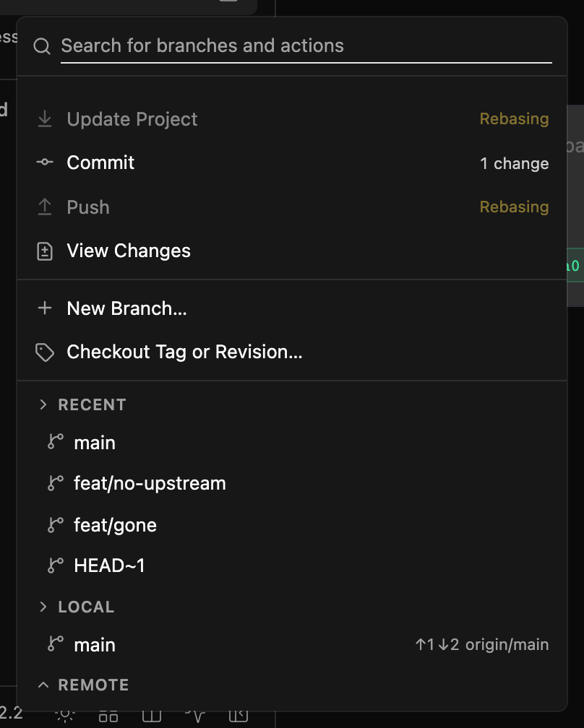Toggle the RECENT section chevron
Screen dimensions: 584x728
point(43,404)
